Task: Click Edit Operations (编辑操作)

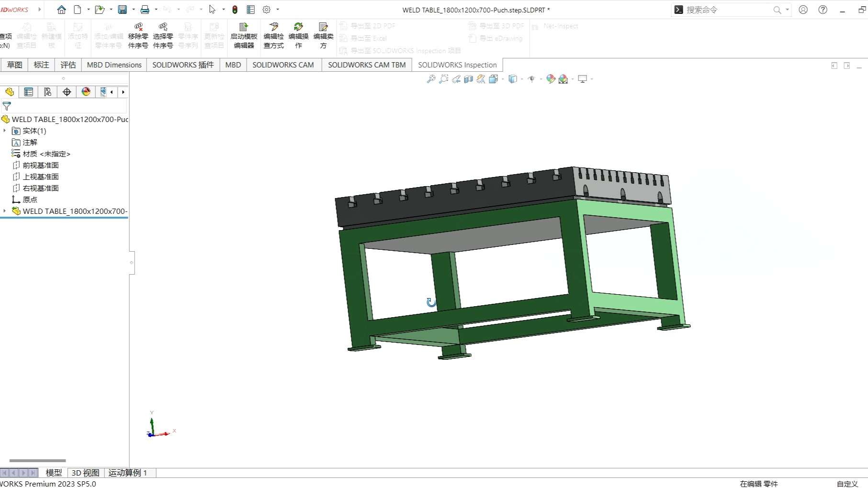Action: pyautogui.click(x=298, y=35)
